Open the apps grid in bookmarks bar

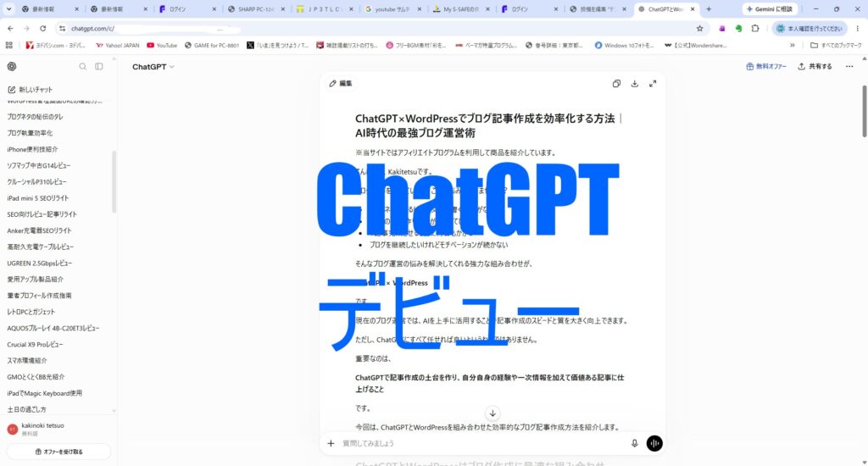[x=8, y=46]
